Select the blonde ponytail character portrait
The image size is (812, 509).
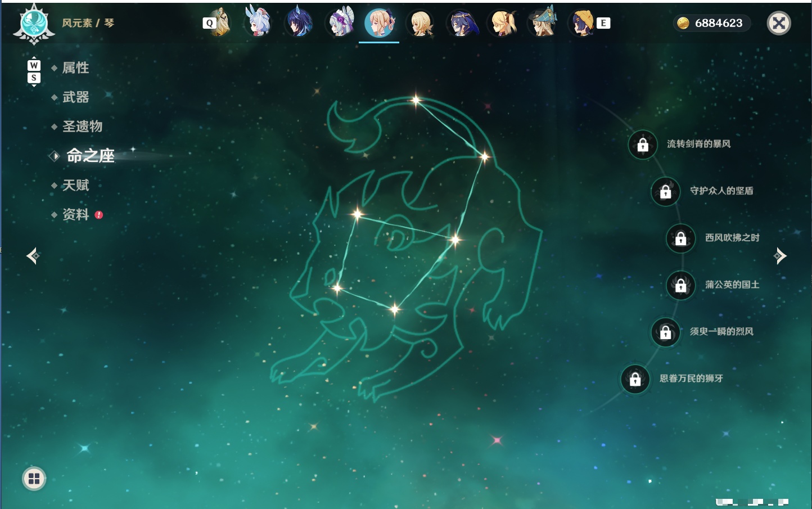point(503,23)
